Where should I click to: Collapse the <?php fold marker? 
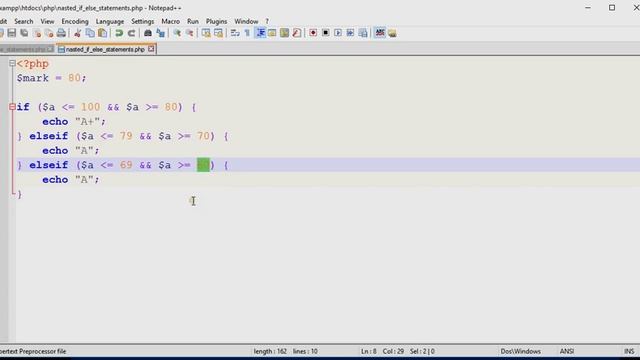(x=12, y=63)
